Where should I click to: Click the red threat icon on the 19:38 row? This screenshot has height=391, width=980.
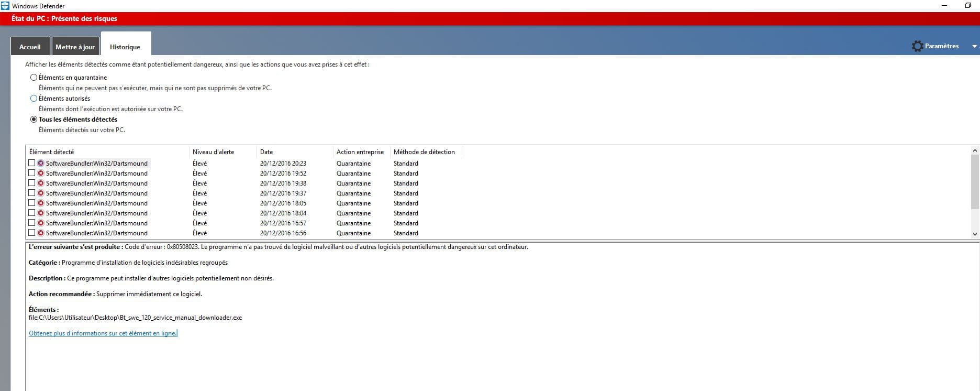pos(41,183)
